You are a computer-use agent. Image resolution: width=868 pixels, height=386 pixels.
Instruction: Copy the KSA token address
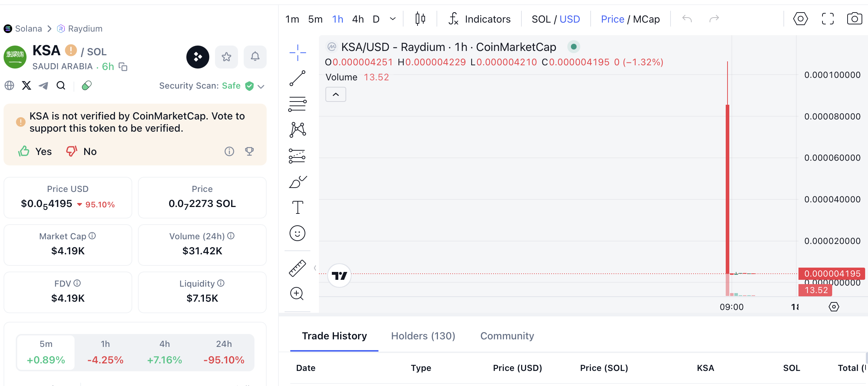[123, 67]
